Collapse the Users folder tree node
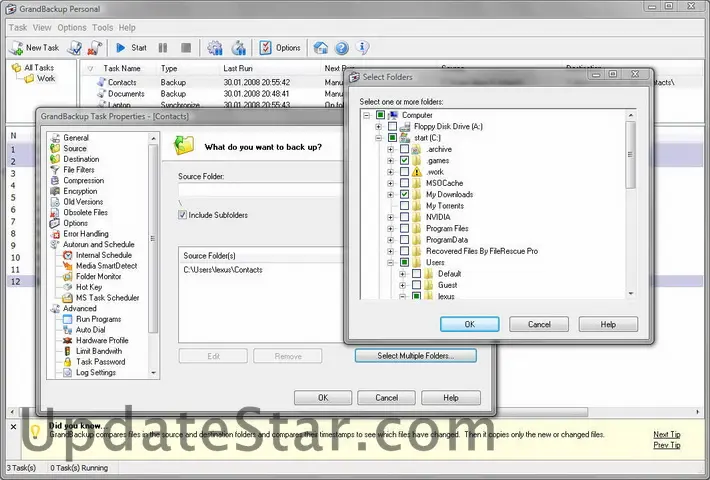The width and height of the screenshot is (710, 480). click(x=391, y=262)
